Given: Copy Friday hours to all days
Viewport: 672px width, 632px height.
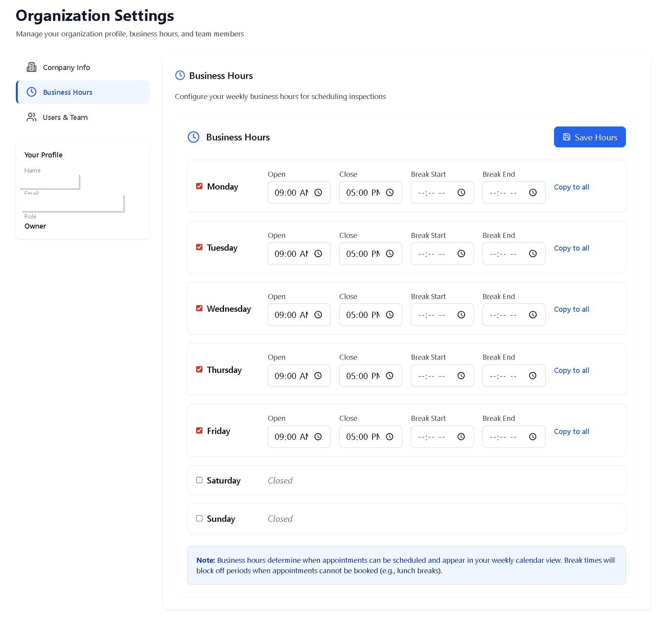Looking at the screenshot, I should tap(571, 432).
